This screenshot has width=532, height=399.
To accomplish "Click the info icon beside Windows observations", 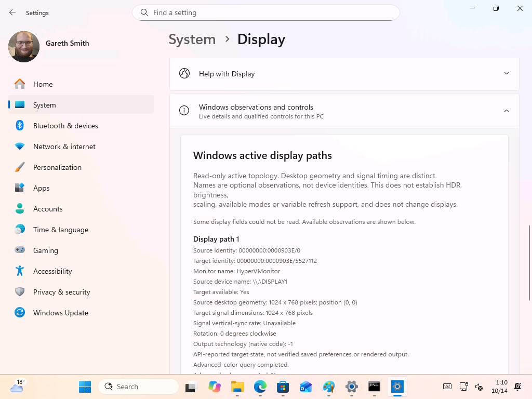I will pos(184,110).
